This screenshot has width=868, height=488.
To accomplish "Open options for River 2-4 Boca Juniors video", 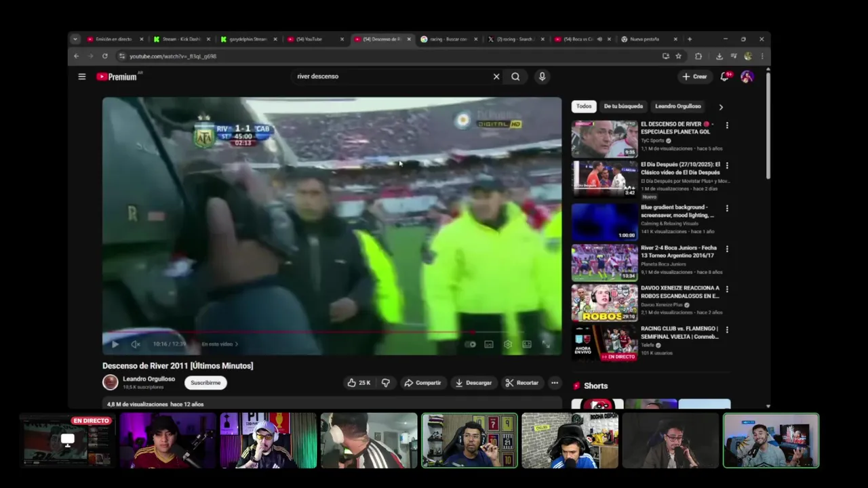I will click(727, 249).
